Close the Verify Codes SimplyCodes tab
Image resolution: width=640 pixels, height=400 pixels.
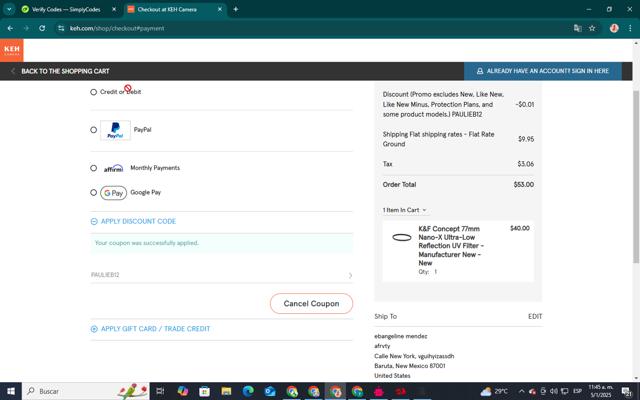pos(114,9)
